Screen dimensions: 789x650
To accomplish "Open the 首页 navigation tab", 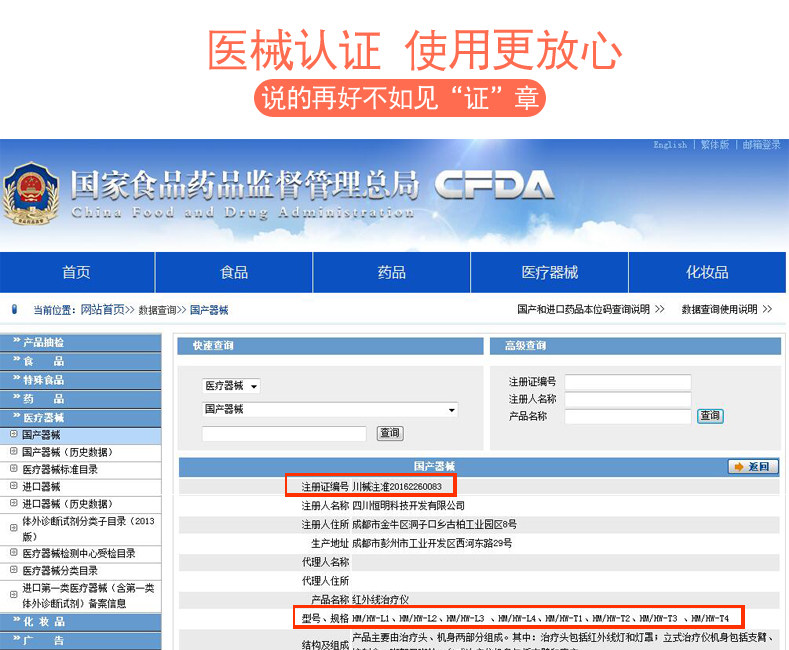I will (76, 272).
